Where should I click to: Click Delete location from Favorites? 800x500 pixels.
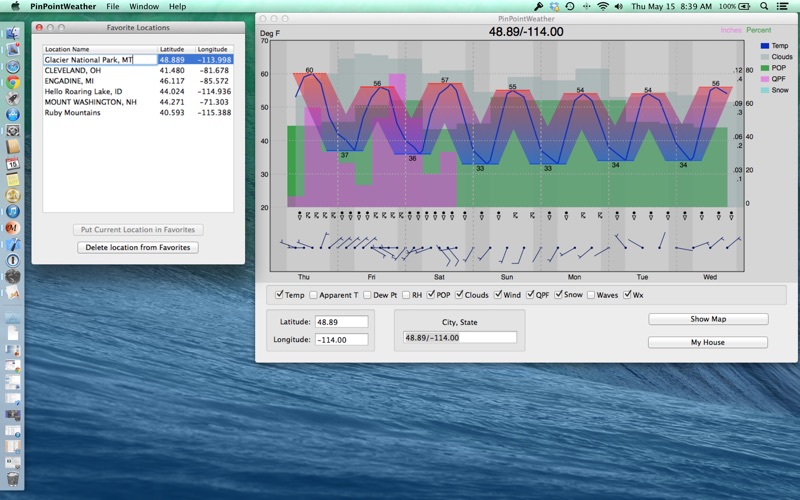point(138,247)
